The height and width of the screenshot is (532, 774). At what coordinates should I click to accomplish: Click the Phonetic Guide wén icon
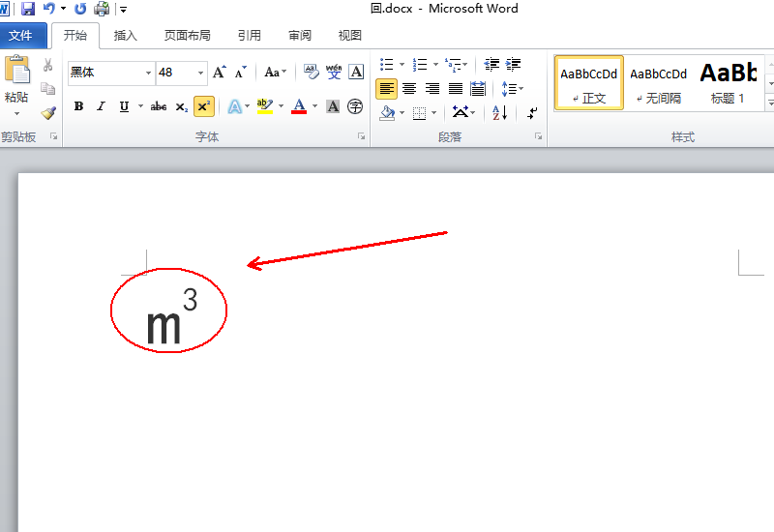pos(334,72)
